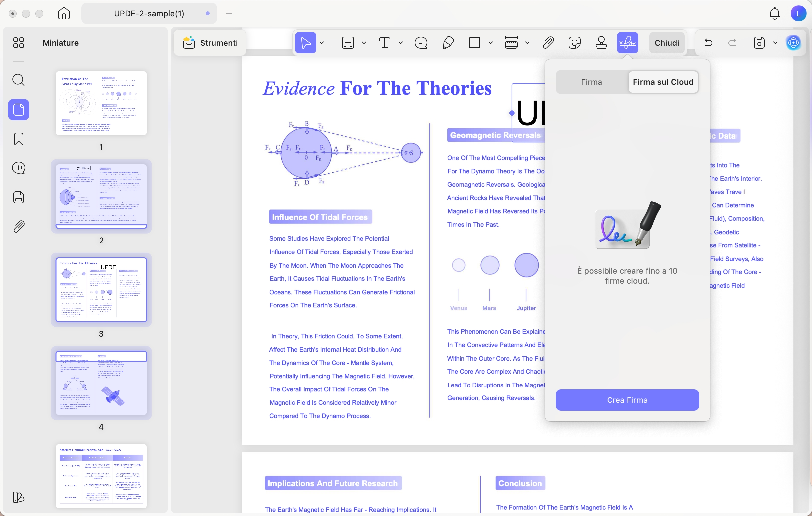This screenshot has width=812, height=516.
Task: Click the Jupiter label in the chart
Action: pos(526,308)
